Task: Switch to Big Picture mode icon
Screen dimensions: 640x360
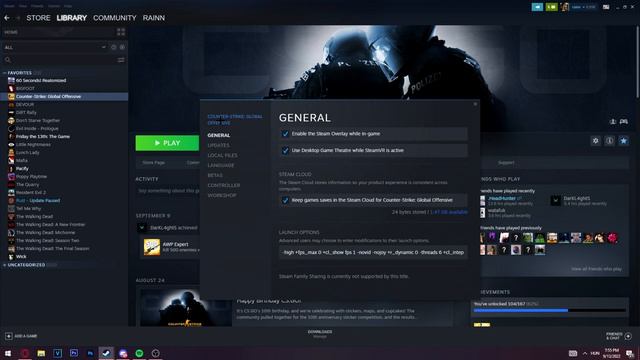Action: (x=606, y=7)
